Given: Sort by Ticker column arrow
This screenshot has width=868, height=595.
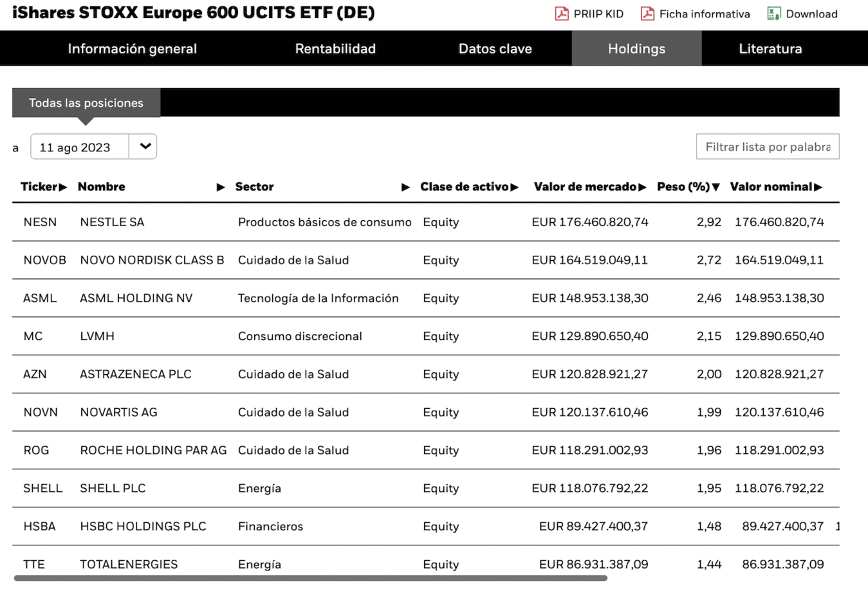Looking at the screenshot, I should [63, 187].
